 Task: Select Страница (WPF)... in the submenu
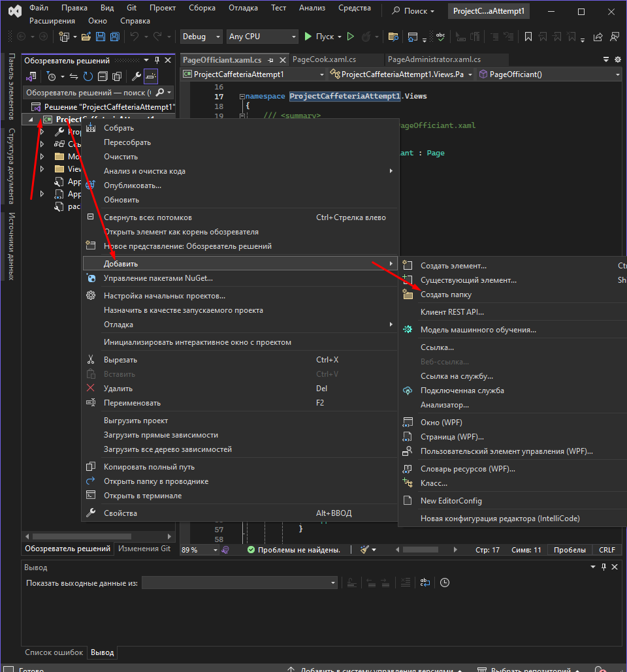pyautogui.click(x=452, y=437)
